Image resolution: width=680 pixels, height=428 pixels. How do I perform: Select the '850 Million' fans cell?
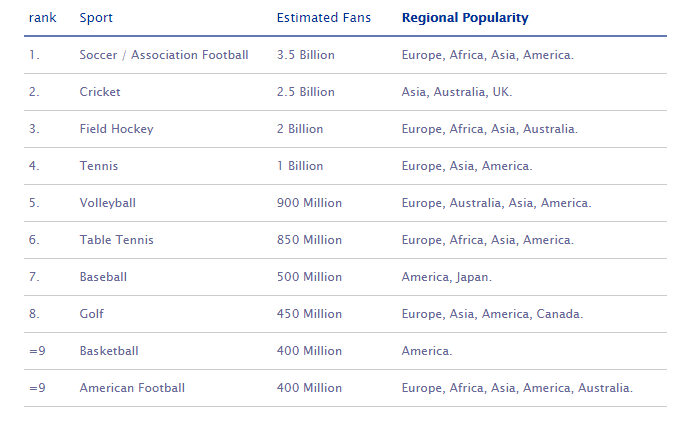click(309, 240)
